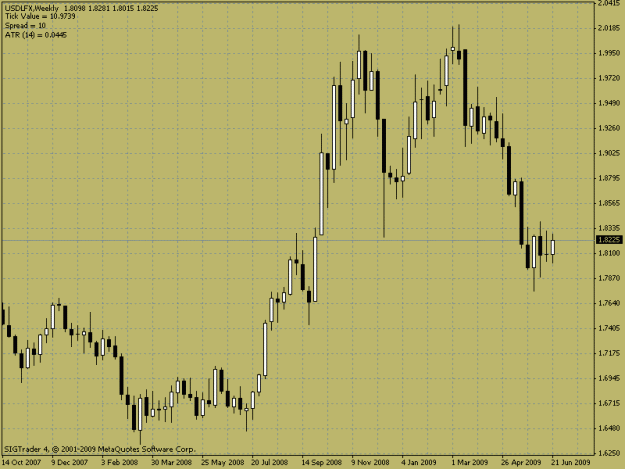625x469 pixels.
Task: Click the 1.7870 price axis label
Action: pyautogui.click(x=609, y=278)
